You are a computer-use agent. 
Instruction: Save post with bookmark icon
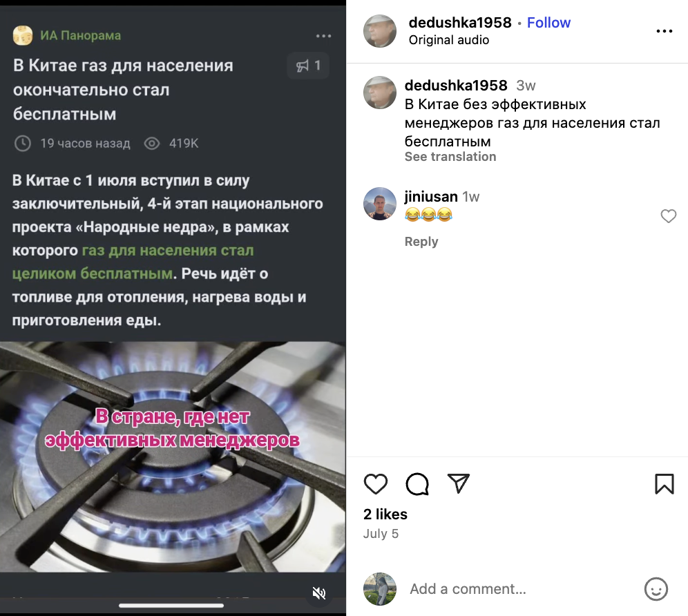click(x=665, y=484)
